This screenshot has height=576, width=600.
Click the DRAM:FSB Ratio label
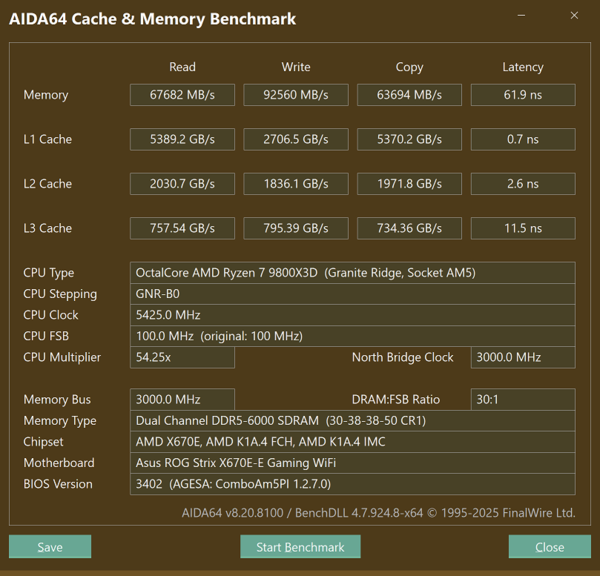pyautogui.click(x=396, y=399)
